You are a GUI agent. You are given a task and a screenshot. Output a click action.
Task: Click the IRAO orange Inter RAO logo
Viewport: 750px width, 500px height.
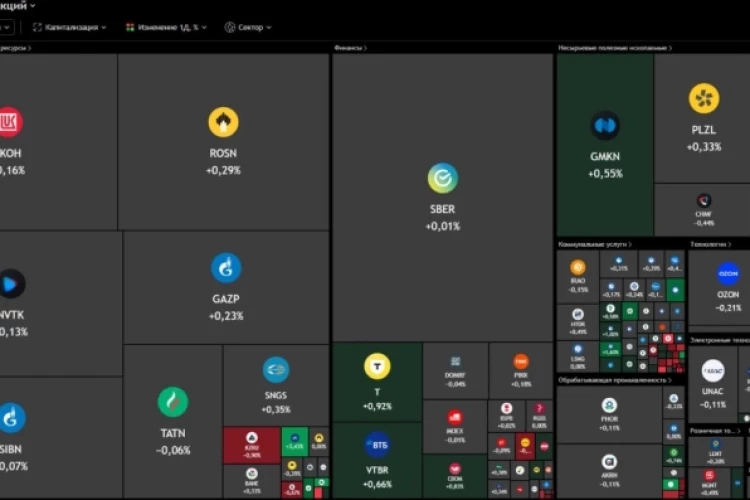(577, 267)
